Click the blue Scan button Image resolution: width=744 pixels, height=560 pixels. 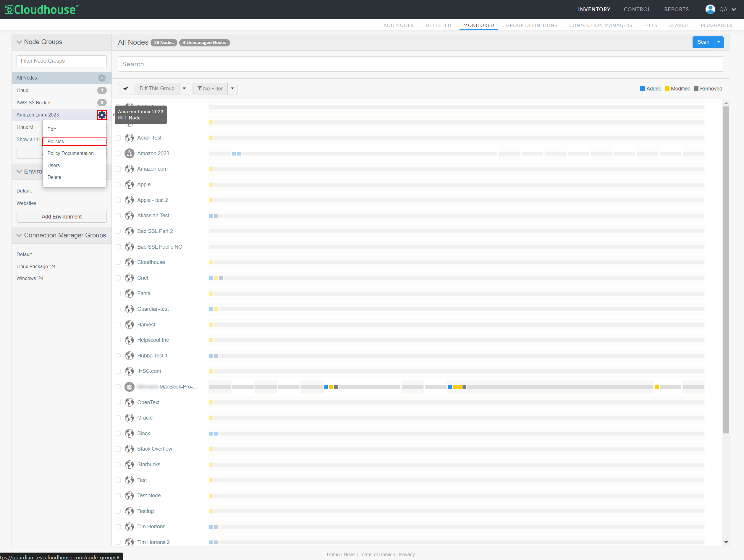(x=703, y=42)
